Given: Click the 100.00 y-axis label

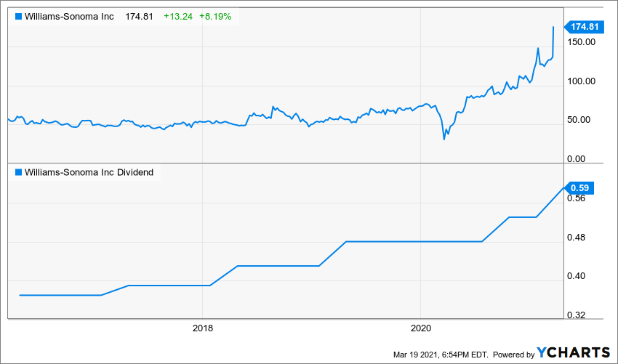Looking at the screenshot, I should coord(582,81).
